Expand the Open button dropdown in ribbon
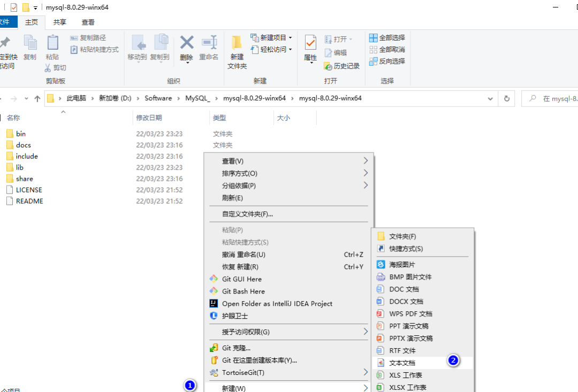Viewport: 578px width, 392px height. (351, 39)
